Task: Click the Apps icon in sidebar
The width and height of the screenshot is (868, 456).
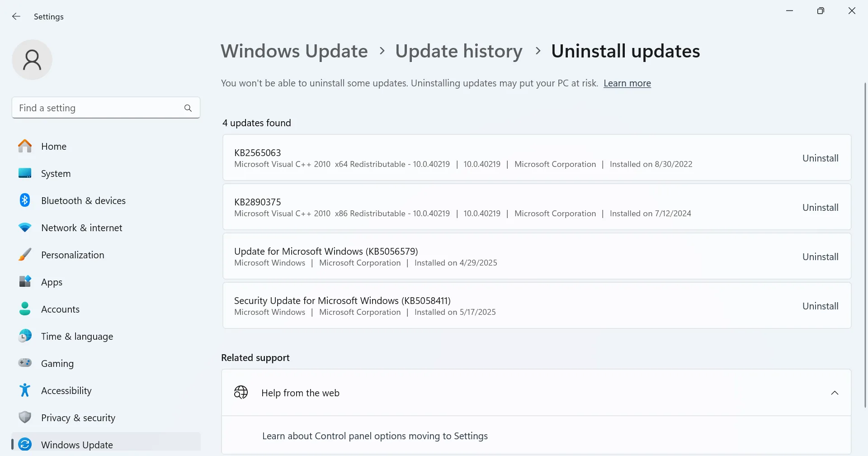Action: 25,281
